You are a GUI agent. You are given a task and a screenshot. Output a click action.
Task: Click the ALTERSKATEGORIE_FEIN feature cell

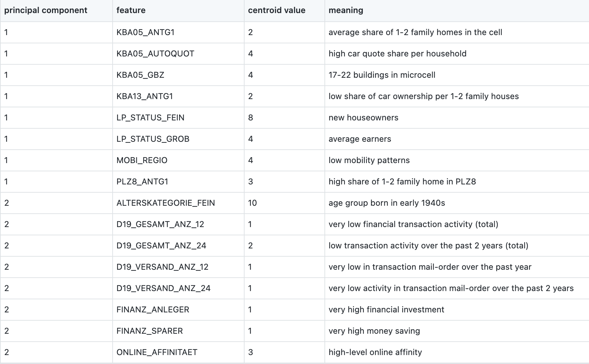pyautogui.click(x=166, y=203)
